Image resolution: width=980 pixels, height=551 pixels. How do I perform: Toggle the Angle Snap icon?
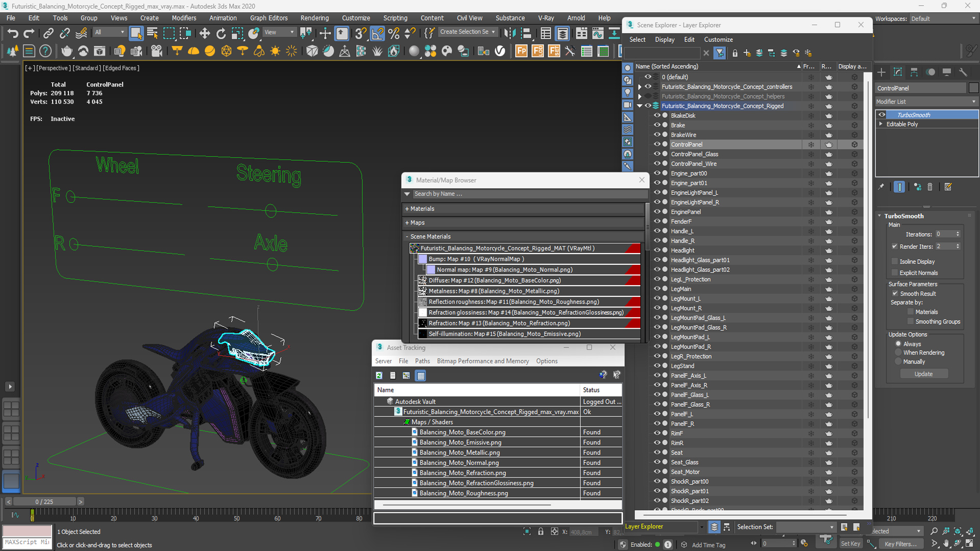pos(377,34)
